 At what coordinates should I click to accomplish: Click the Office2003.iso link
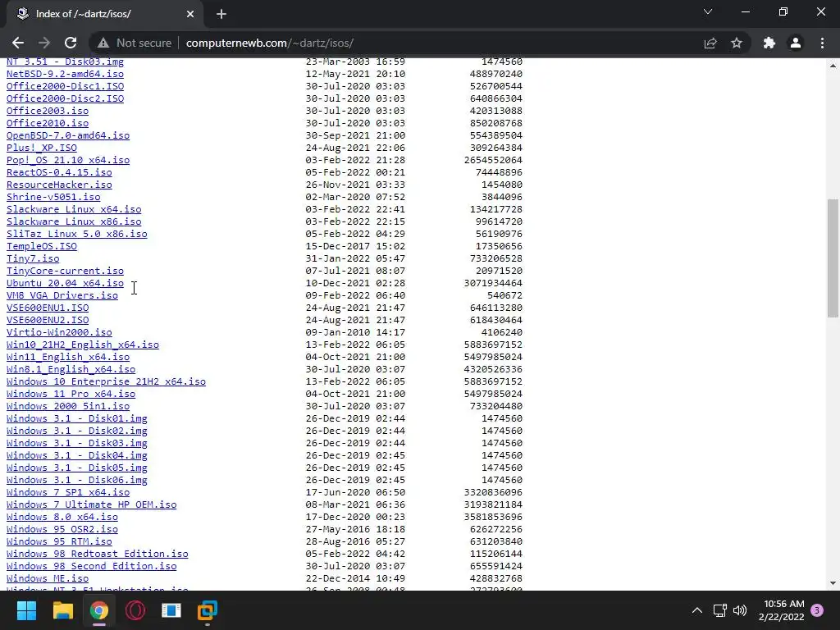point(48,111)
